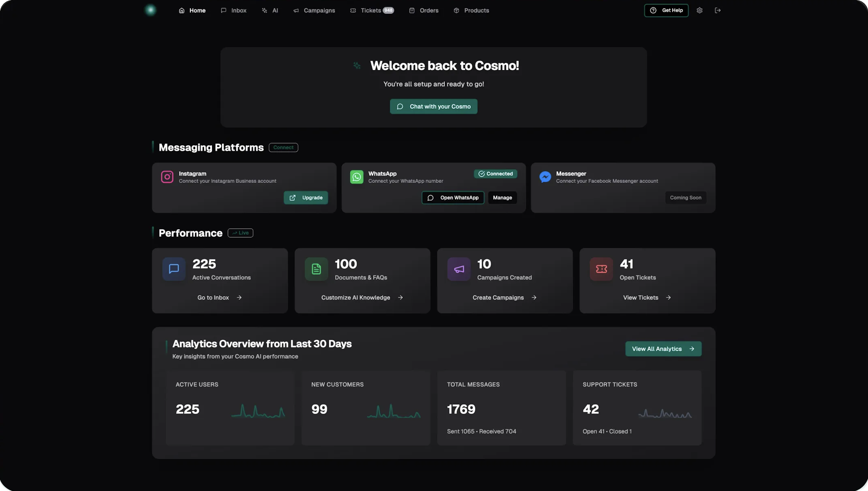Open View All Analytics
Image resolution: width=868 pixels, height=491 pixels.
[663, 349]
